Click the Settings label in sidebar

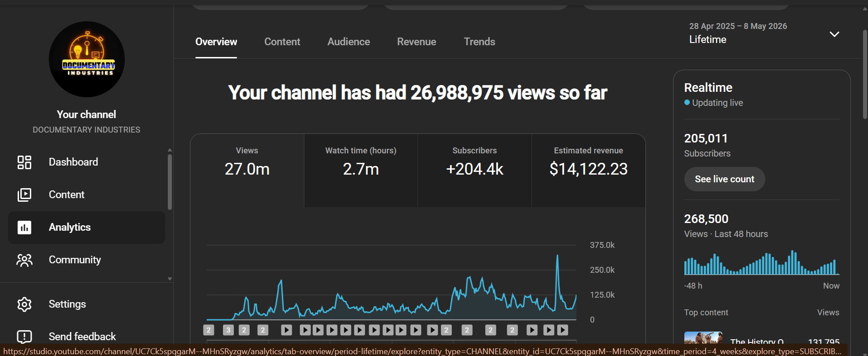click(67, 304)
